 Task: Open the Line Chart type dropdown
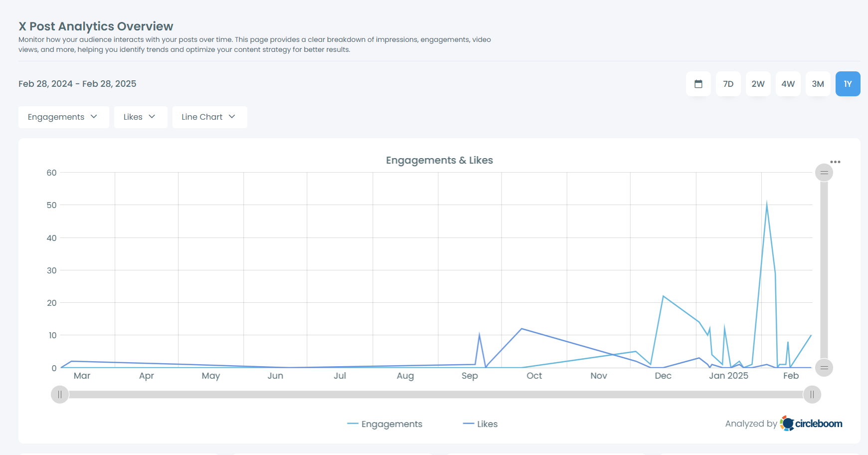(x=209, y=117)
